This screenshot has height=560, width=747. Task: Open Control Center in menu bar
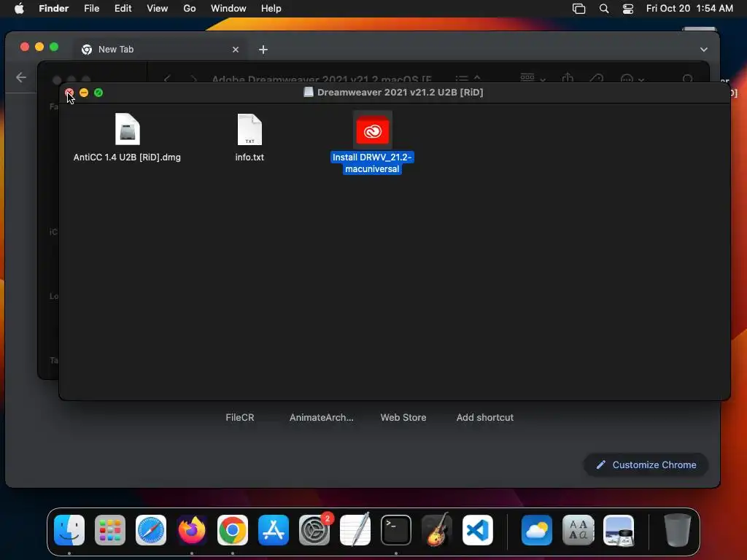pos(628,9)
